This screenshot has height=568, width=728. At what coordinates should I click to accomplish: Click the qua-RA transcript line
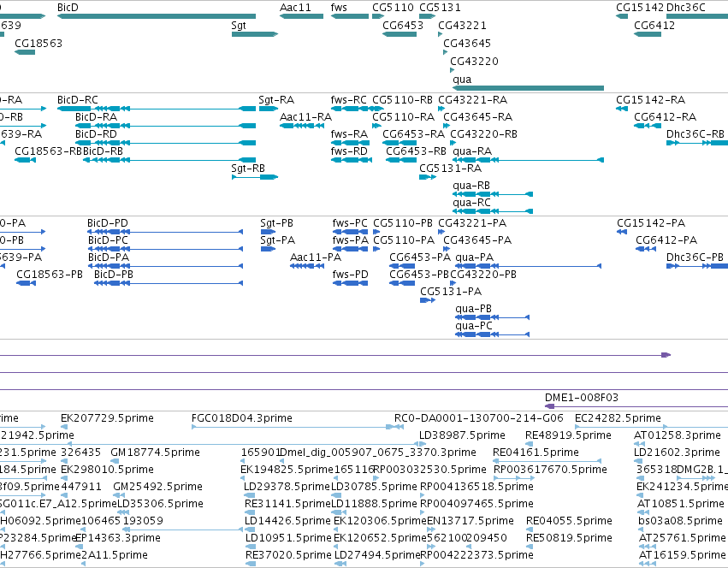529,160
